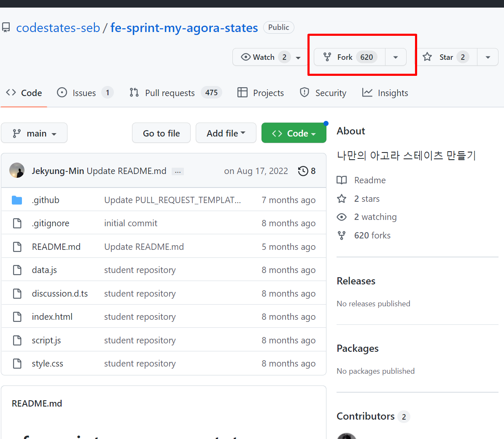This screenshot has height=439, width=504.
Task: Open the initial commit message link
Action: pyautogui.click(x=131, y=223)
